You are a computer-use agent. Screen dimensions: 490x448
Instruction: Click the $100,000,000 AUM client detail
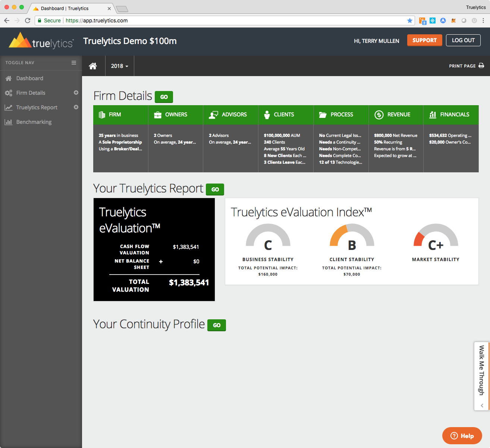coord(282,135)
